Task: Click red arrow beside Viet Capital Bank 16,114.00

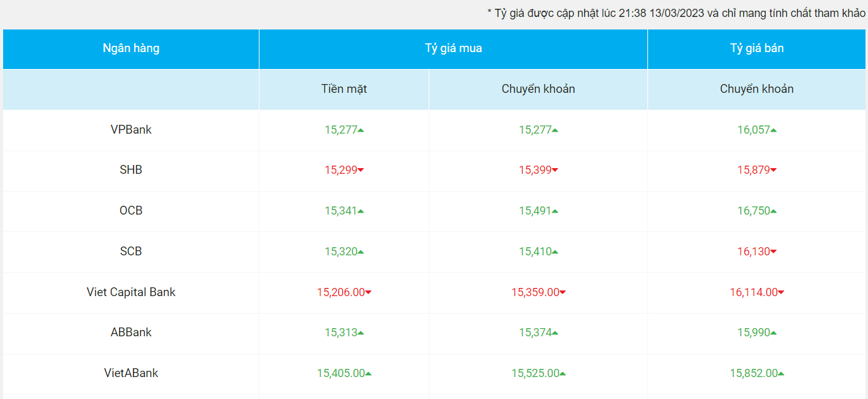Action: pyautogui.click(x=781, y=293)
